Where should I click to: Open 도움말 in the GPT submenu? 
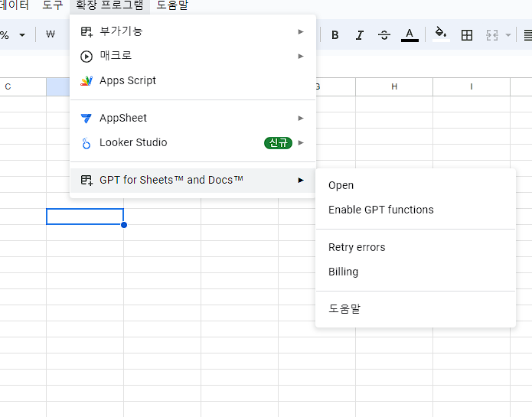pos(416,309)
